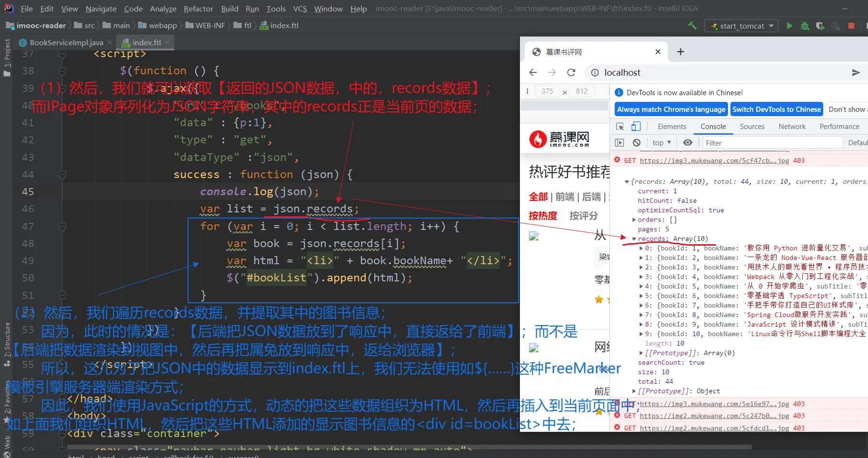Run start_tomcat with green play button
The width and height of the screenshot is (868, 458).
789,26
